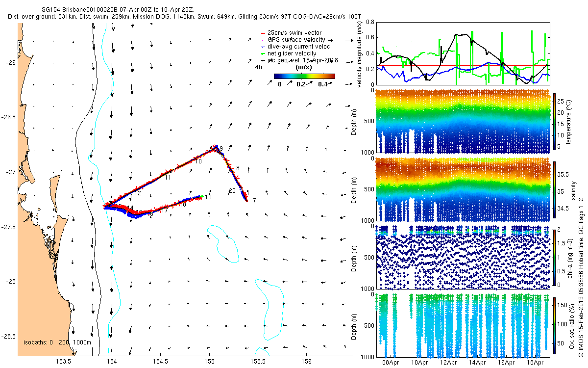This screenshot has height=368, width=588.
Task: Click day marker '18' on the lower track
Action: coord(183,205)
